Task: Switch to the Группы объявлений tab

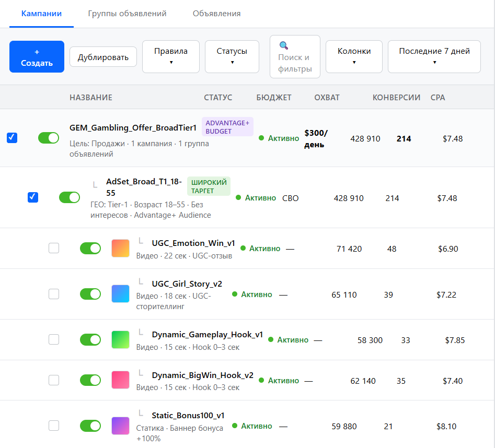Action: pyautogui.click(x=127, y=14)
